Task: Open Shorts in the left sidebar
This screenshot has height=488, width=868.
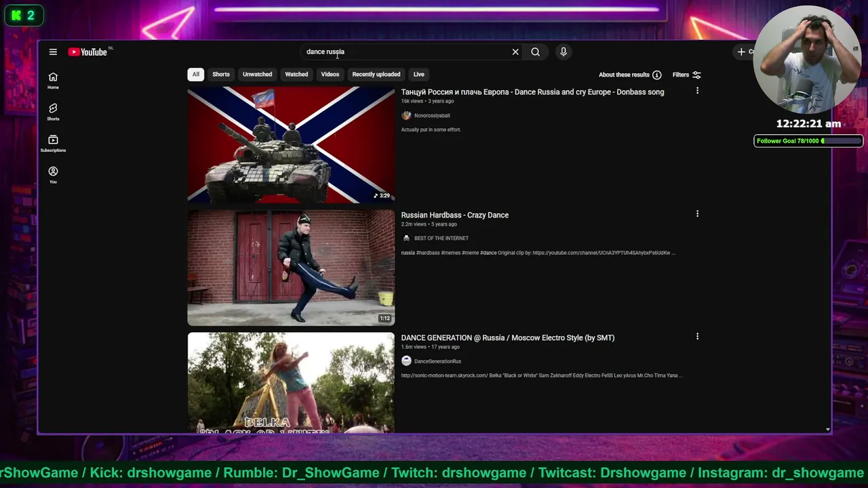Action: point(53,112)
